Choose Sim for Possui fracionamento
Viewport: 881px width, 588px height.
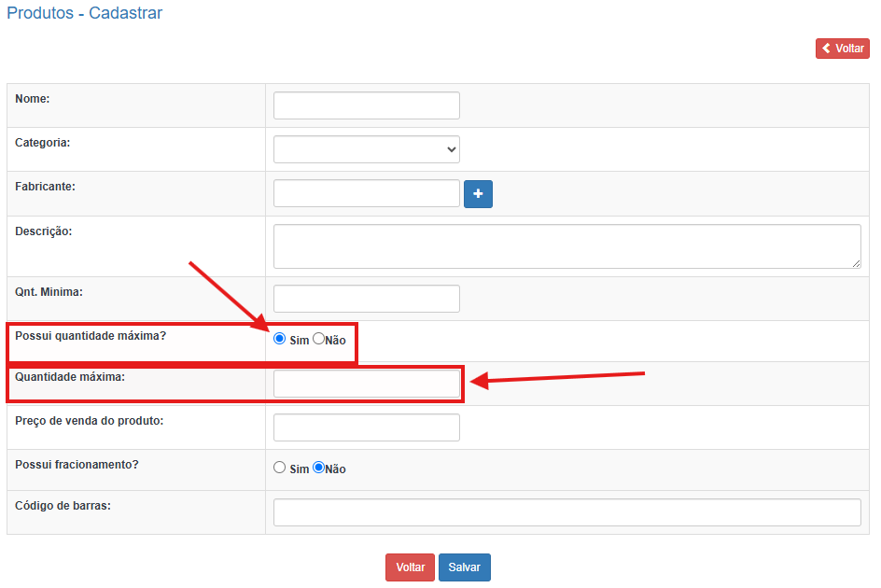coord(280,468)
